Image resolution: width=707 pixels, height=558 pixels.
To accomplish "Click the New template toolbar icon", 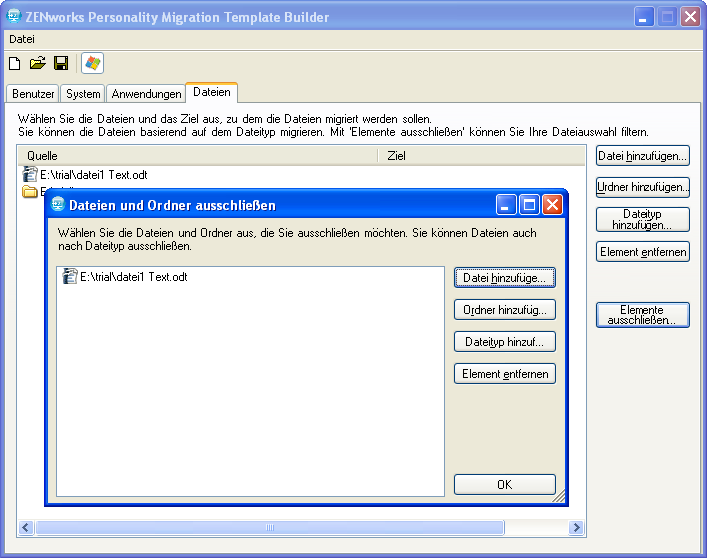I will click(14, 63).
